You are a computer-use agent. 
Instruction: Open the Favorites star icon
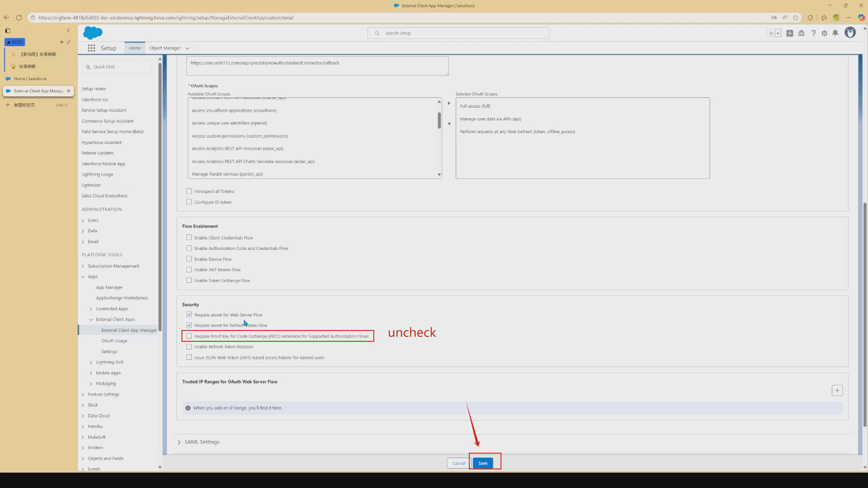(771, 33)
